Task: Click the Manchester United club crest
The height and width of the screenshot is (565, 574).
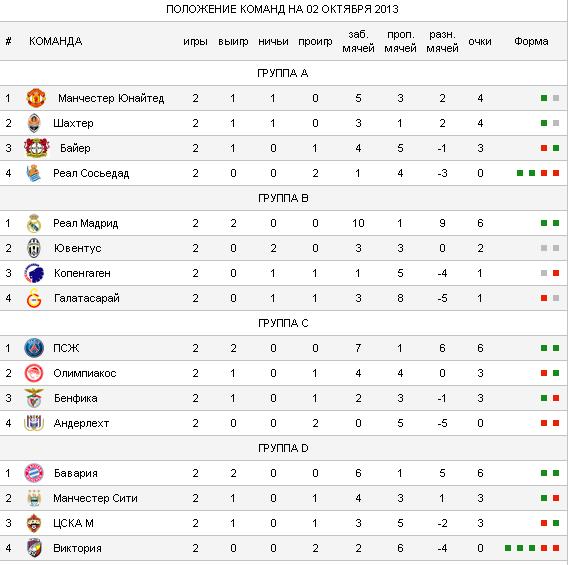Action: pyautogui.click(x=36, y=98)
